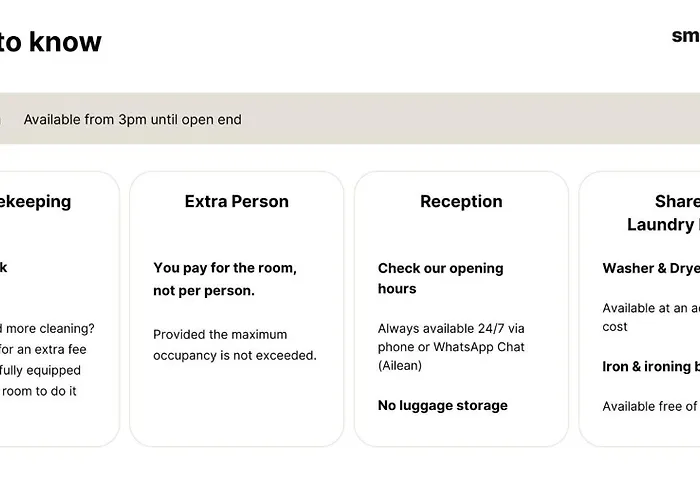This screenshot has height=500, width=700.
Task: Click the 'Available from 3pm until open end' notice
Action: (x=132, y=120)
